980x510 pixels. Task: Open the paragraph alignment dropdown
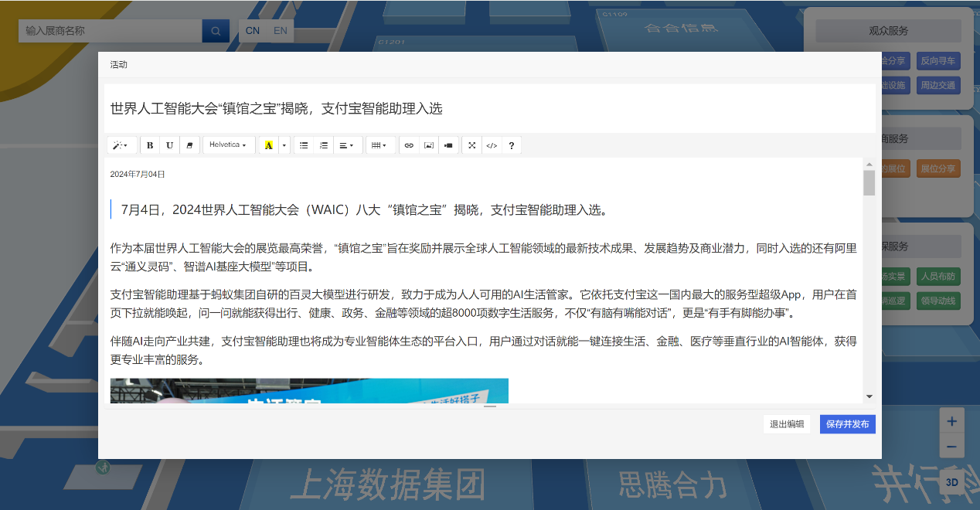click(x=348, y=145)
